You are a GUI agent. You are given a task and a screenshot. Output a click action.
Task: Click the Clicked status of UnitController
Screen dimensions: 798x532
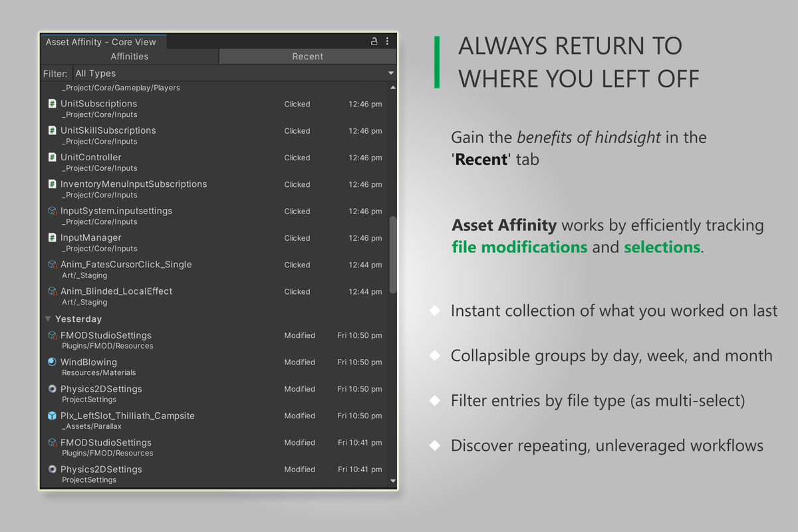(x=297, y=158)
